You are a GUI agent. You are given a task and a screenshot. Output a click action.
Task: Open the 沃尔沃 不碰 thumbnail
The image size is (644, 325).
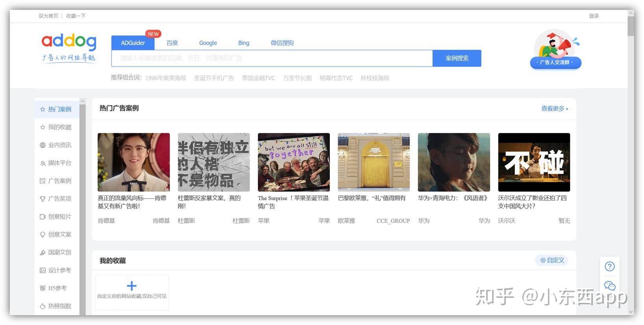[x=534, y=162]
